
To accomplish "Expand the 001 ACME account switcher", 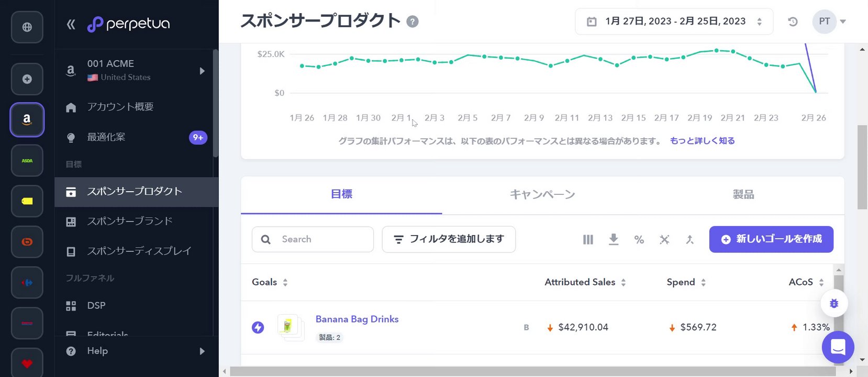I will [202, 71].
